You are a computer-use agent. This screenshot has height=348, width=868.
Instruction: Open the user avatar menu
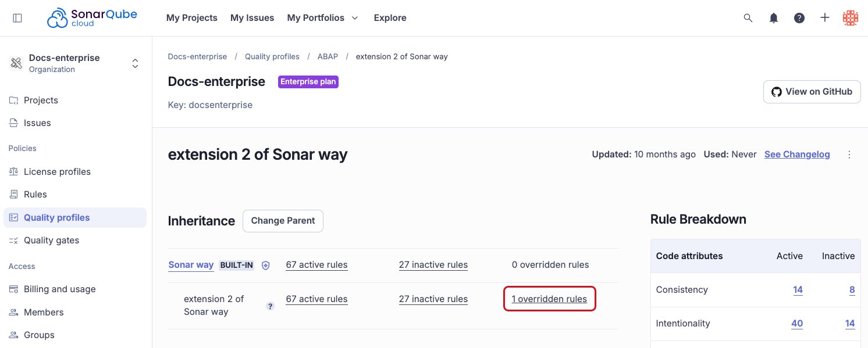pyautogui.click(x=851, y=18)
